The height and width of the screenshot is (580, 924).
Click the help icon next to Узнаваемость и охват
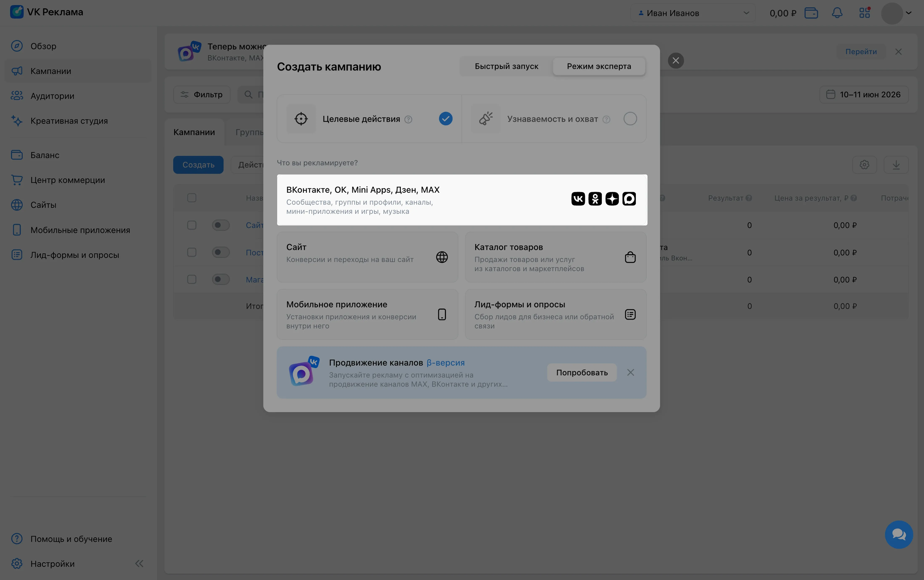pos(606,119)
